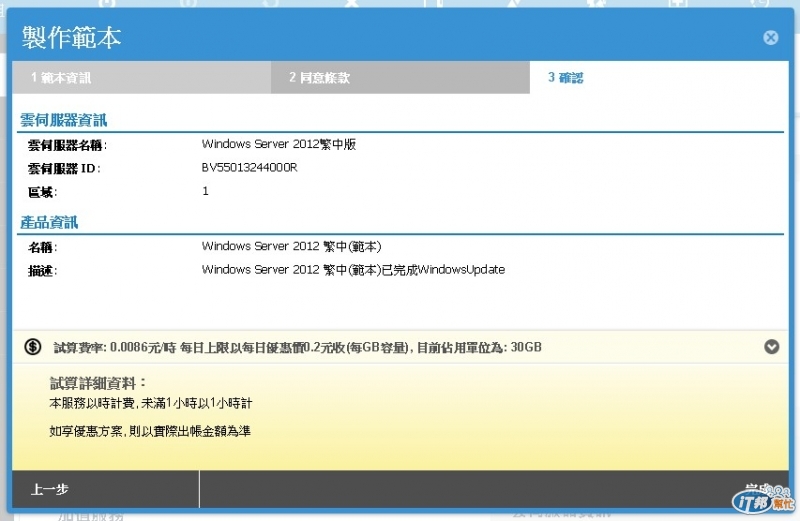The width and height of the screenshot is (800, 521).
Task: Select the 3 確認 step tab
Action: [x=659, y=78]
